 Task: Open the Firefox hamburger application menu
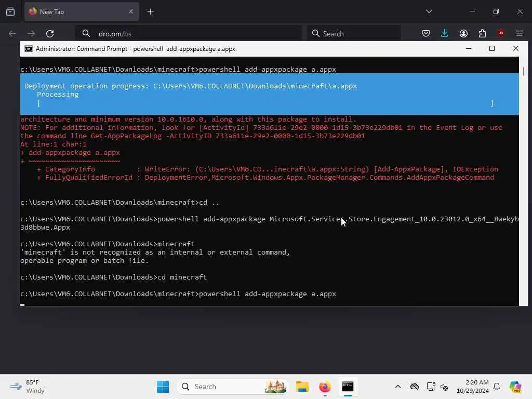point(520,33)
